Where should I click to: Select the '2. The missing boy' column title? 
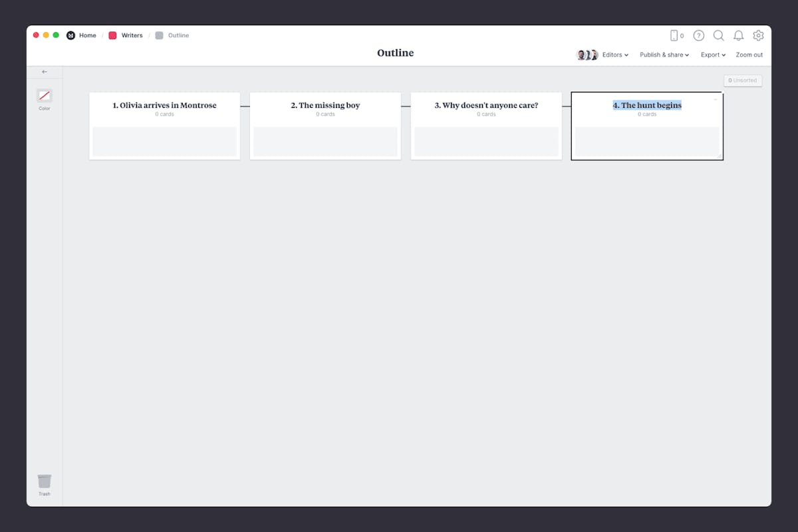click(325, 105)
